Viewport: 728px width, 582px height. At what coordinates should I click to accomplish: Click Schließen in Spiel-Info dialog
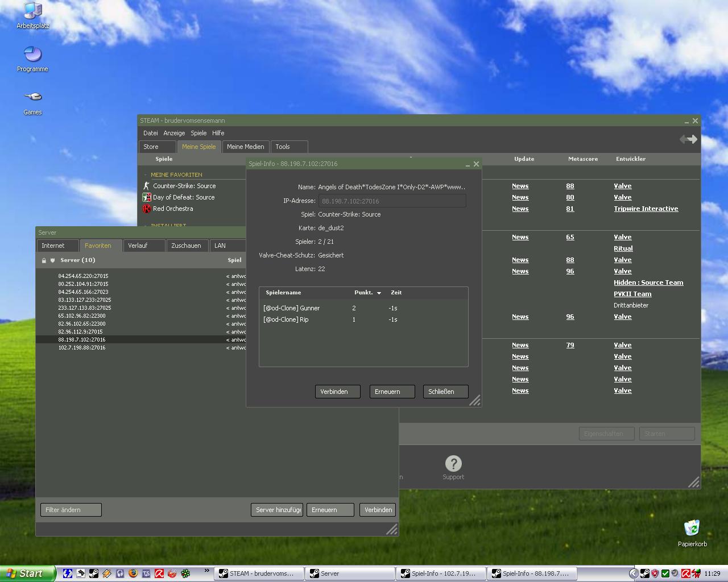click(445, 392)
